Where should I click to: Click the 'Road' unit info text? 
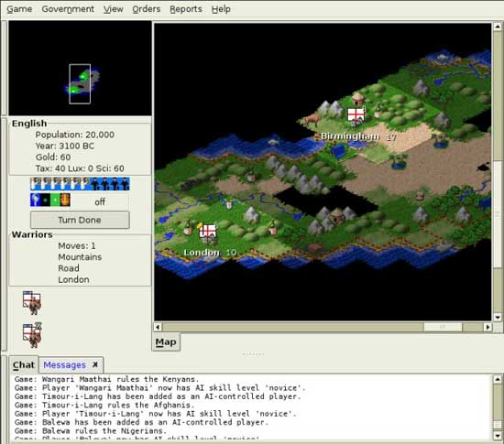(x=69, y=268)
